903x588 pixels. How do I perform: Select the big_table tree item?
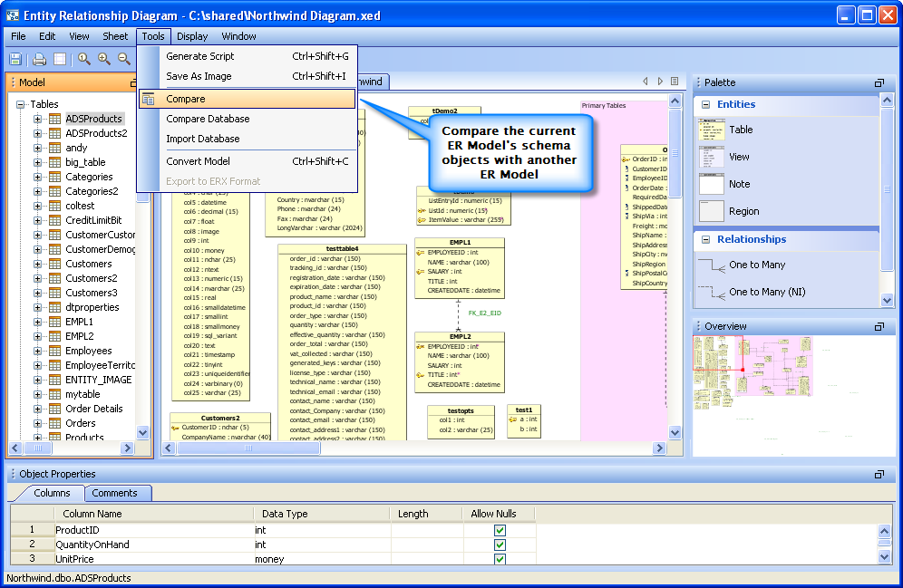85,162
